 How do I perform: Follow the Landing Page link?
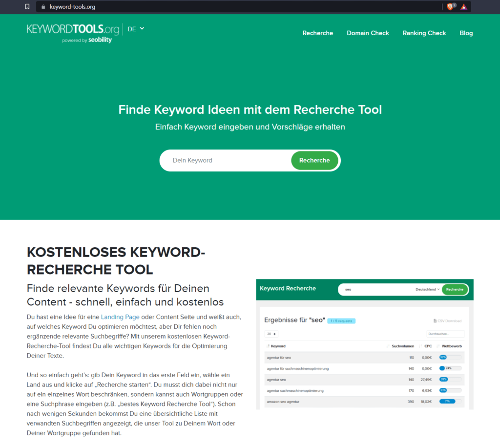coord(120,317)
